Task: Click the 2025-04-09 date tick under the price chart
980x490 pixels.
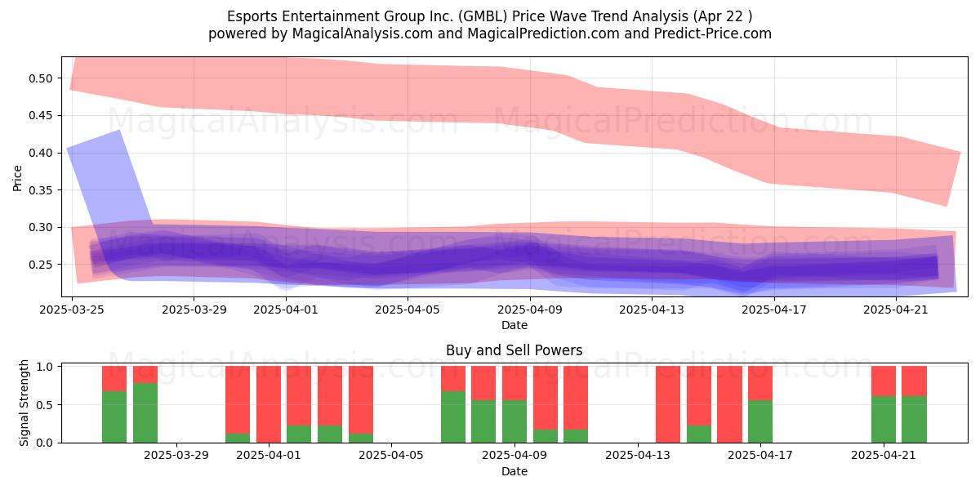Action: (x=530, y=310)
